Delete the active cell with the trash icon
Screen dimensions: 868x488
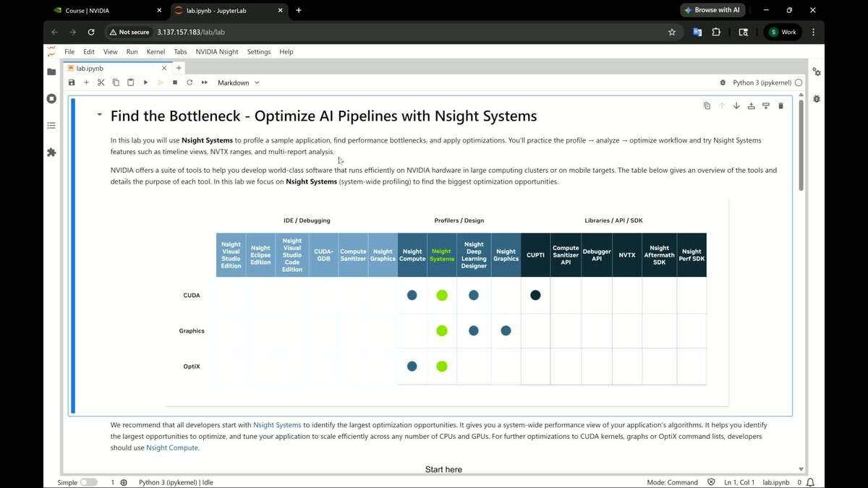(780, 106)
